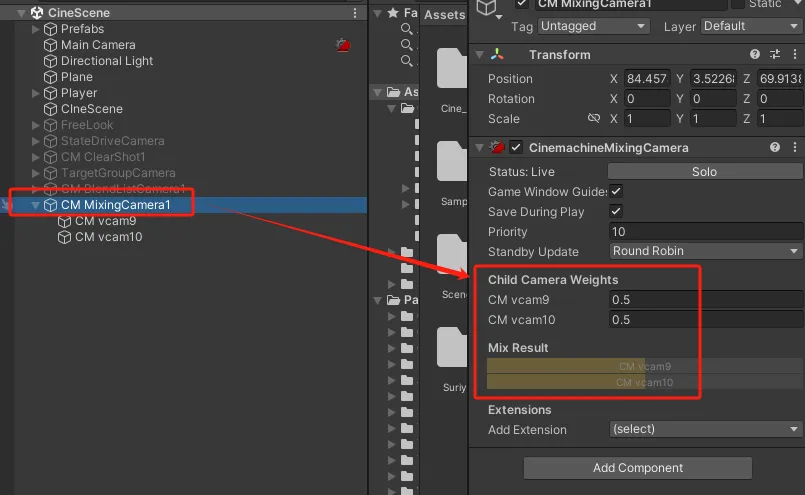Open the Tag dropdown
Screen dimensions: 805x495
pos(593,26)
